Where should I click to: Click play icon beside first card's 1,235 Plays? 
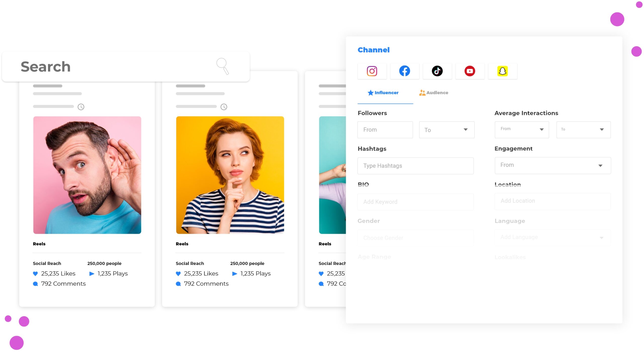92,274
